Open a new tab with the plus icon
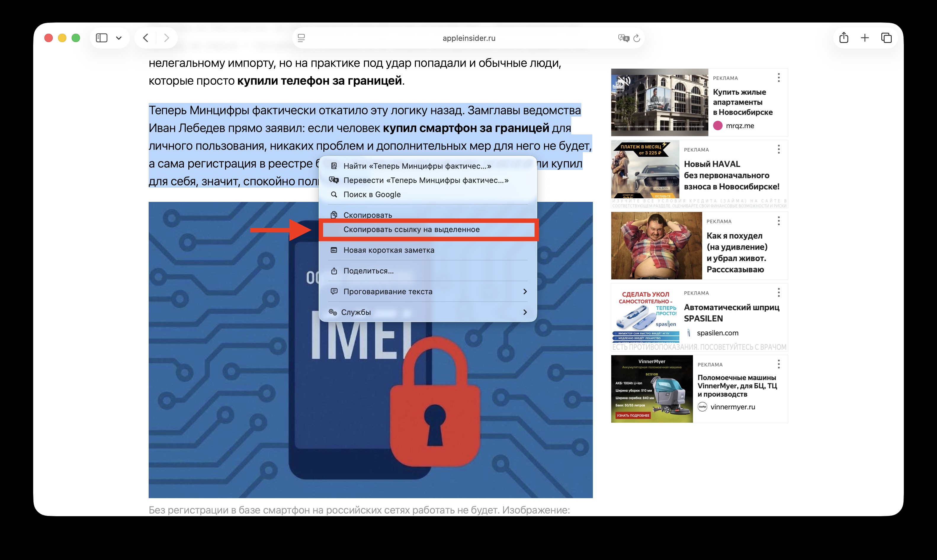The image size is (937, 560). (x=865, y=38)
